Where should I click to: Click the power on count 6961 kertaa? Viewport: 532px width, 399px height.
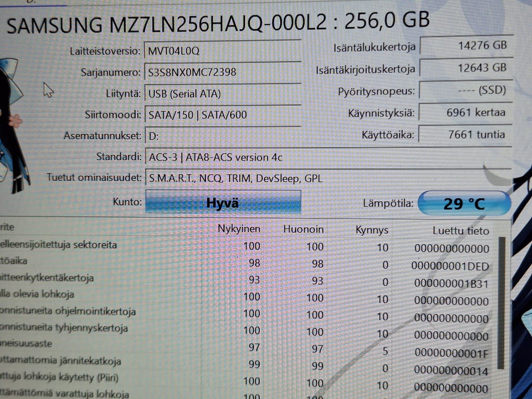coord(465,112)
